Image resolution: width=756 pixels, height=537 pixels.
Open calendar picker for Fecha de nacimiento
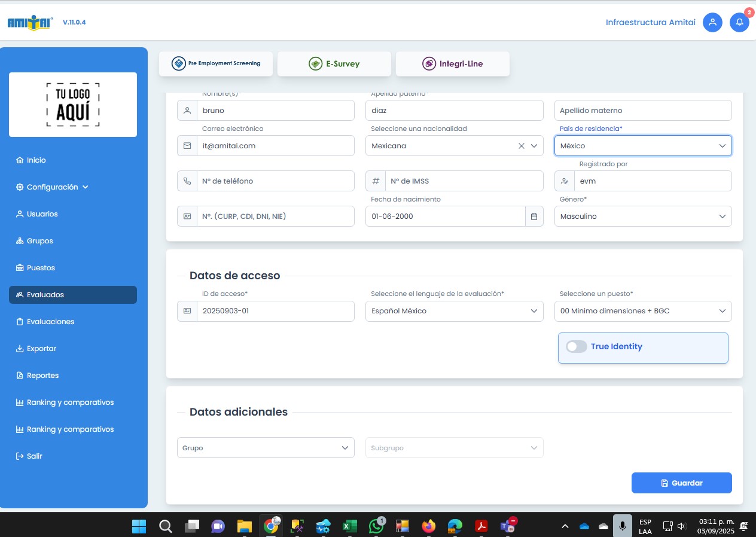pyautogui.click(x=534, y=216)
